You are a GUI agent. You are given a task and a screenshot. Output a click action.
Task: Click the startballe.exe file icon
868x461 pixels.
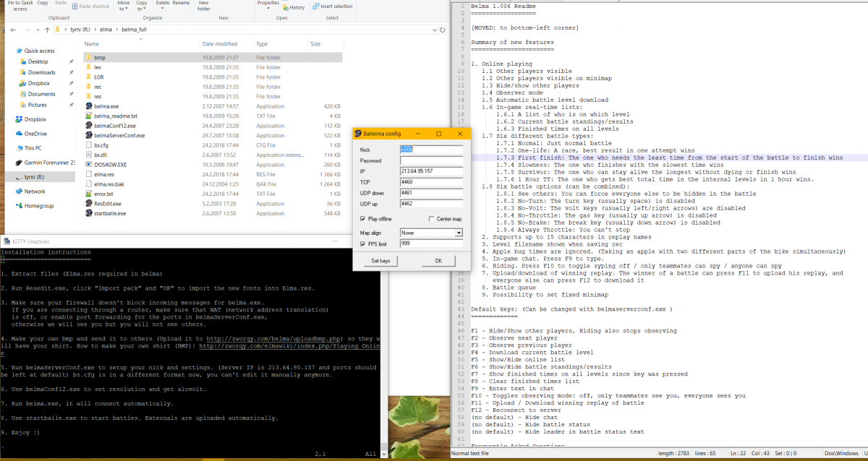click(88, 214)
